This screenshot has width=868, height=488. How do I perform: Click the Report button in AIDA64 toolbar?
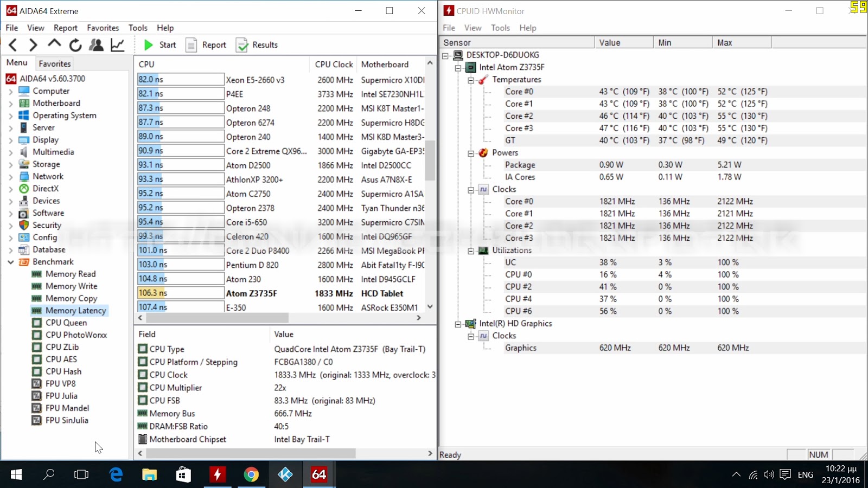(x=206, y=45)
